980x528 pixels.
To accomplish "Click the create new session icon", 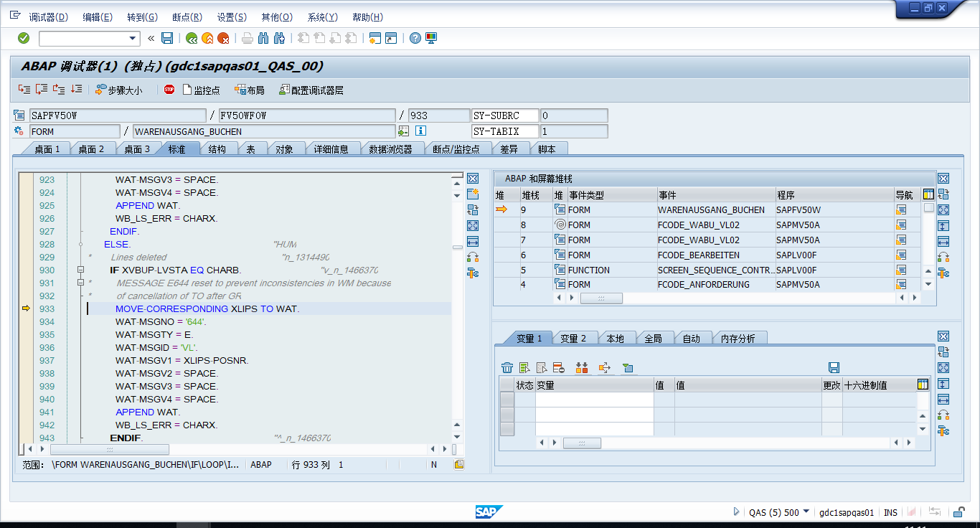I will (x=374, y=38).
